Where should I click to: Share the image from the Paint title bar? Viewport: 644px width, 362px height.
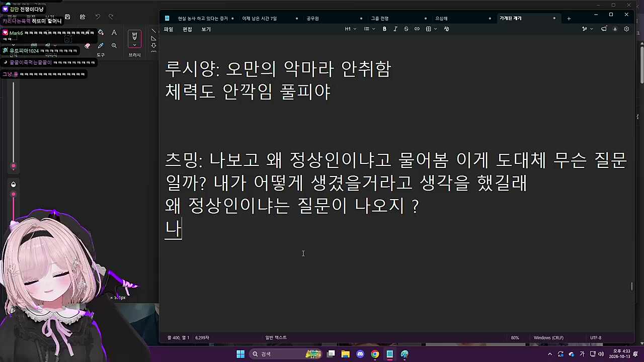pyautogui.click(x=83, y=17)
